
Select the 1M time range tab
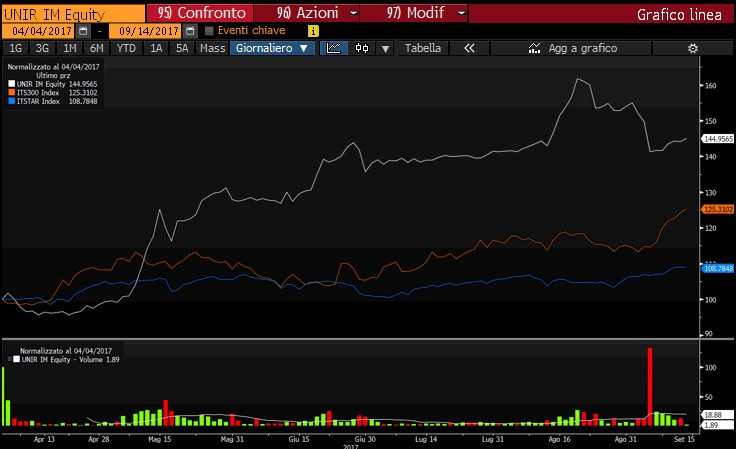pos(69,48)
